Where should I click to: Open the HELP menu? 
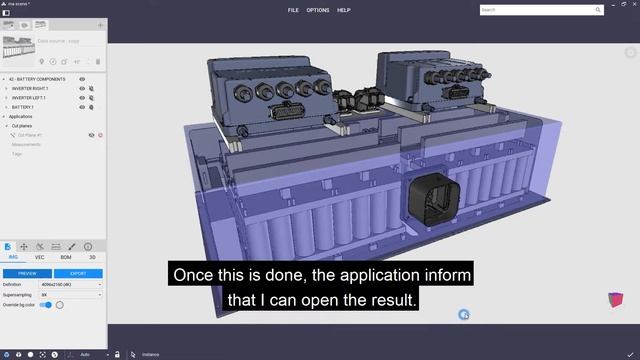pyautogui.click(x=343, y=10)
